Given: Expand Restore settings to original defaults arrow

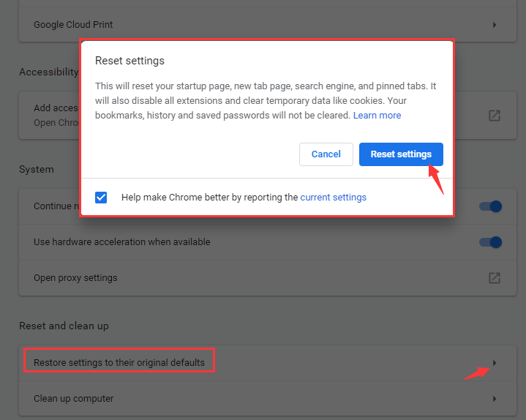Looking at the screenshot, I should [495, 363].
